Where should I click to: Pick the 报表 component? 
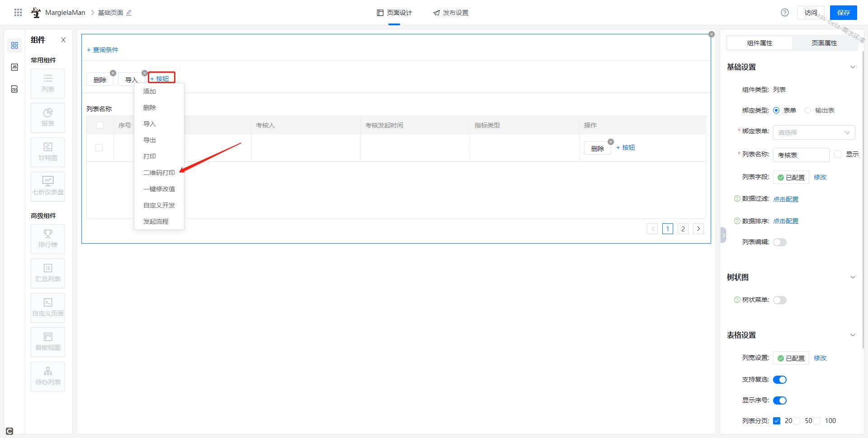(x=48, y=118)
